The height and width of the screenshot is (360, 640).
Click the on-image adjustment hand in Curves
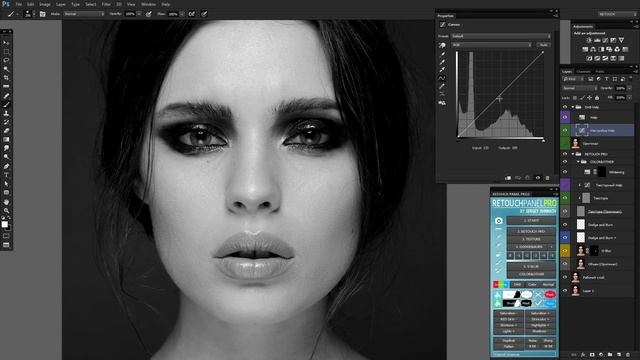click(442, 45)
